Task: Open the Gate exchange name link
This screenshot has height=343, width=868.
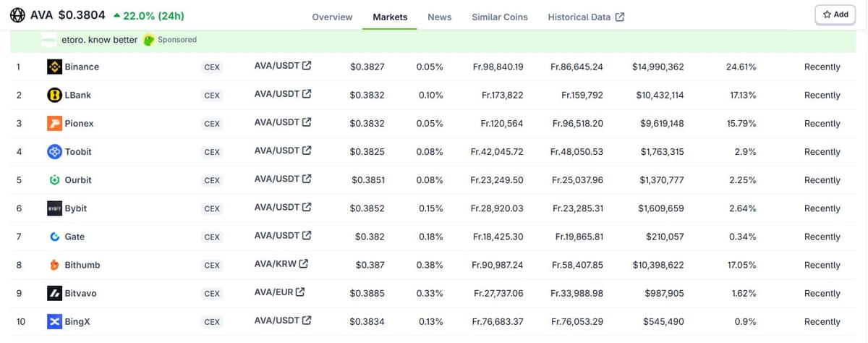Action: click(x=75, y=237)
